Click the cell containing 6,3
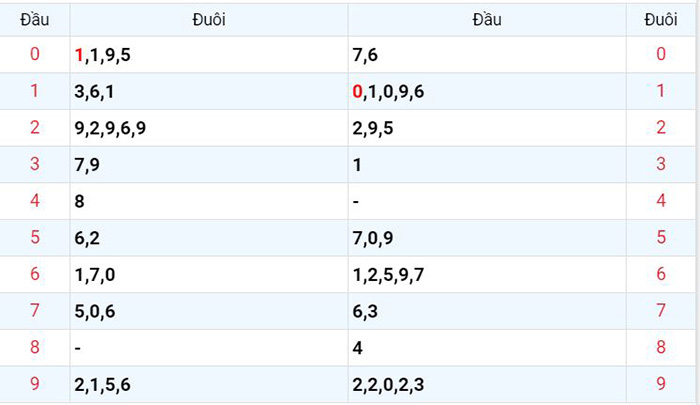700x405 pixels. pyautogui.click(x=487, y=311)
